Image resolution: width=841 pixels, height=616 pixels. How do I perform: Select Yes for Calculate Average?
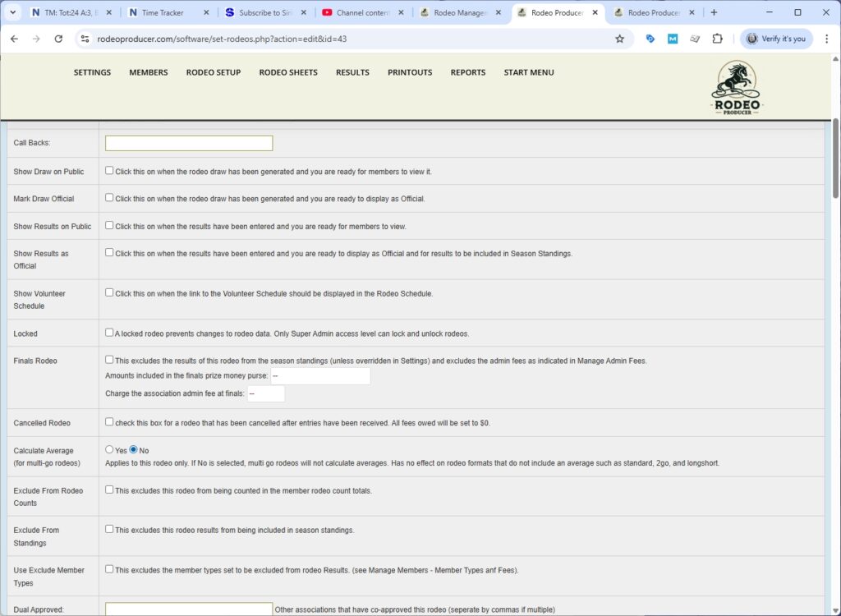coord(109,450)
